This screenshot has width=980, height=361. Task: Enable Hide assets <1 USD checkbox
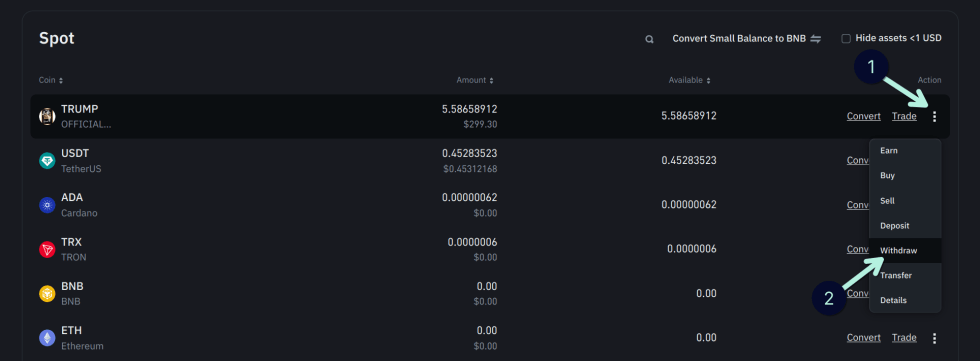(846, 39)
